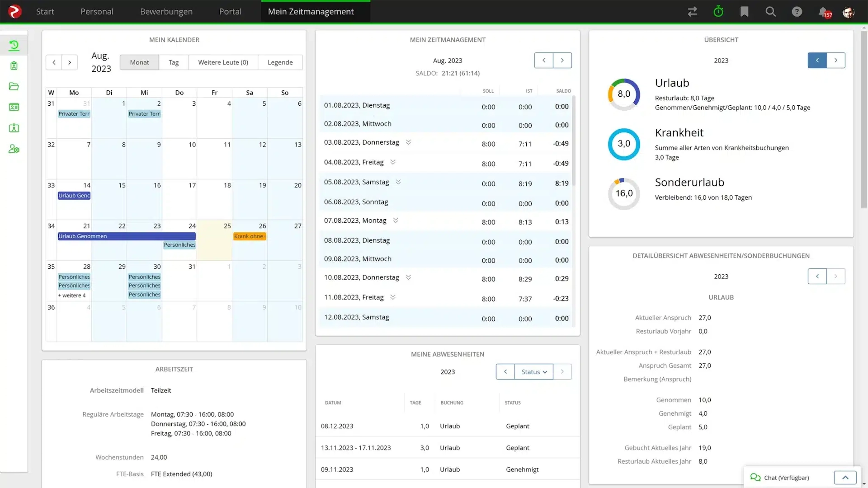The image size is (868, 488).
Task: Open notifications bell with 157 badge
Action: click(824, 12)
